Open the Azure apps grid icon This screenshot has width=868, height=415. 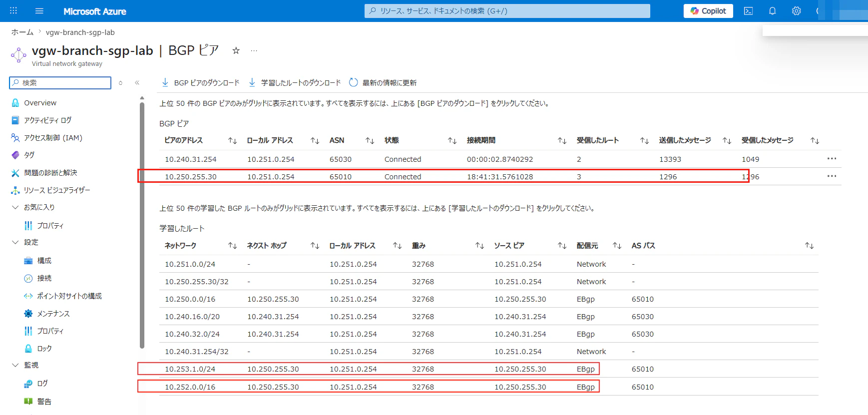[13, 10]
